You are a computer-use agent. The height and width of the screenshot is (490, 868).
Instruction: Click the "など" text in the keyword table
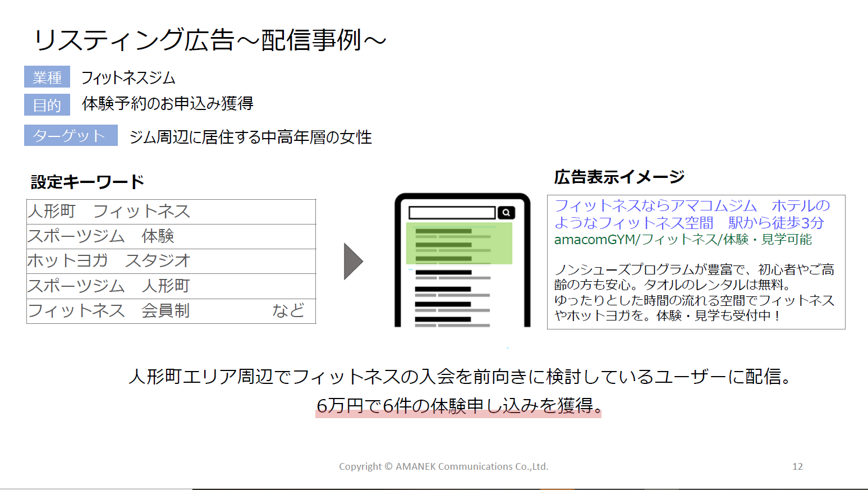click(288, 310)
